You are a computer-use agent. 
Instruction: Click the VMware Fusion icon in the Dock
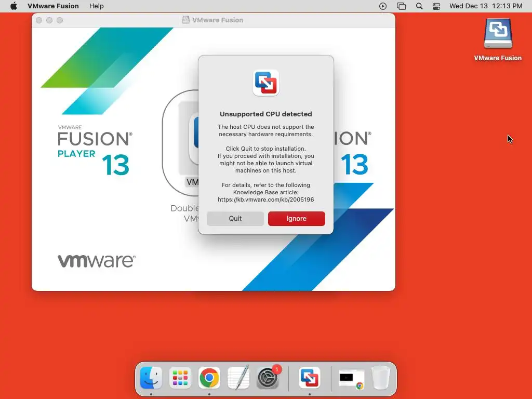tap(310, 378)
